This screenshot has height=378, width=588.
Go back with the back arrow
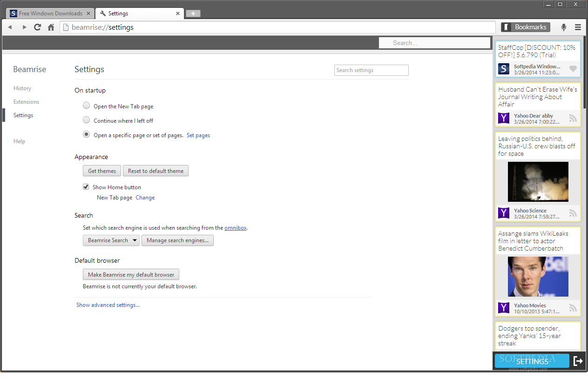tap(10, 27)
